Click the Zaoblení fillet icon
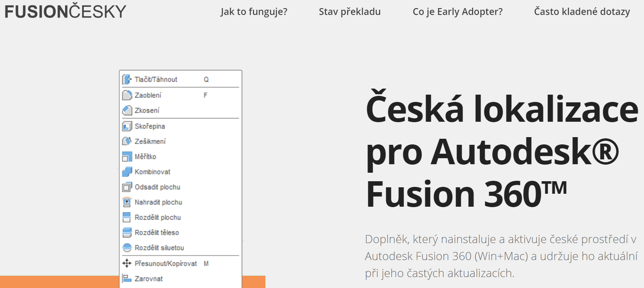Viewport: 644px width, 288px height. [127, 95]
